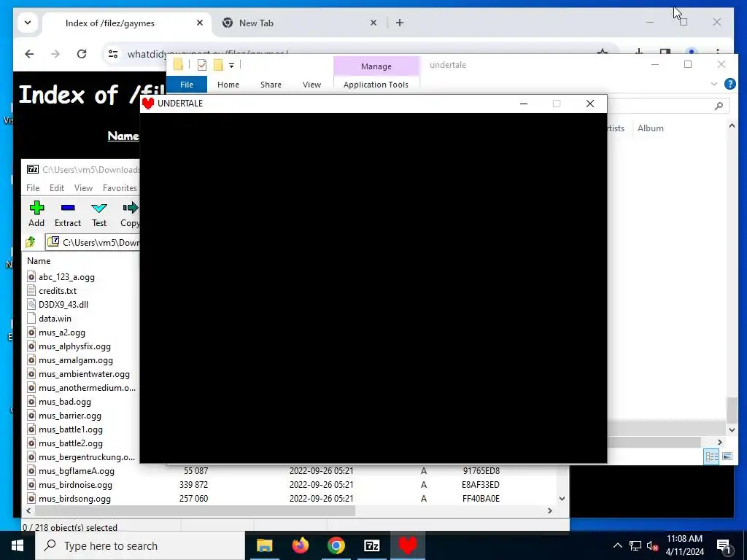Open the File tab in Explorer

coord(187,85)
